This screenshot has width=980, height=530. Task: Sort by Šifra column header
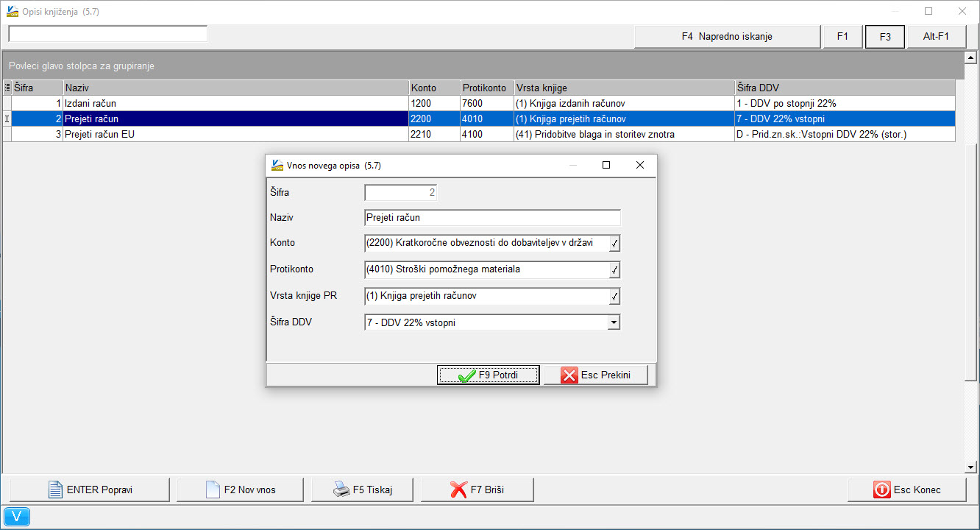tap(37, 88)
